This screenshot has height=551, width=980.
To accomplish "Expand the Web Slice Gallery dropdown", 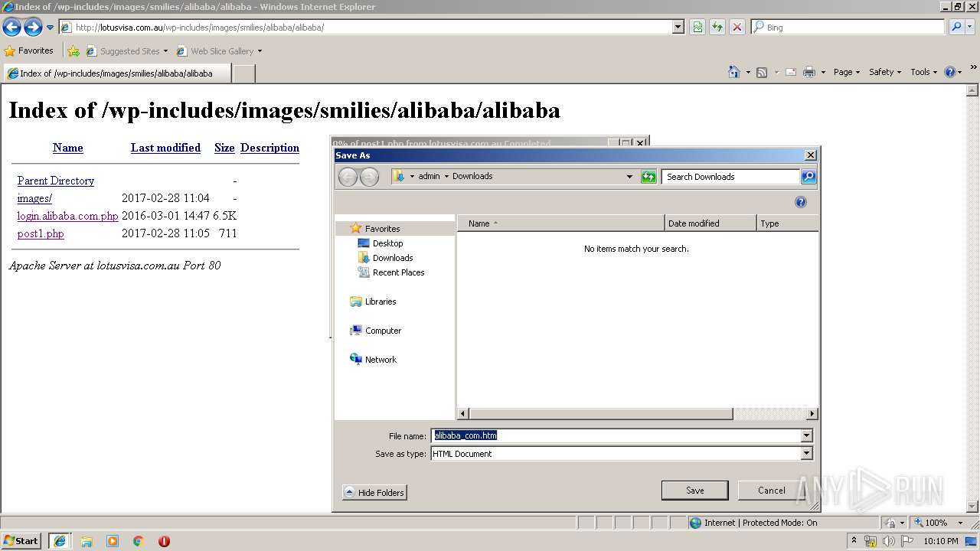I will 260,51.
